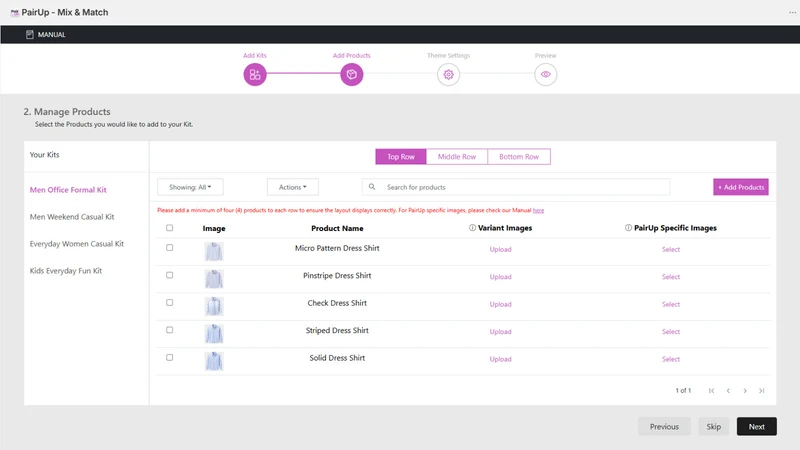Select PairUp images for Solid Dress Shirt
Screen dimensions: 800x450
click(671, 359)
